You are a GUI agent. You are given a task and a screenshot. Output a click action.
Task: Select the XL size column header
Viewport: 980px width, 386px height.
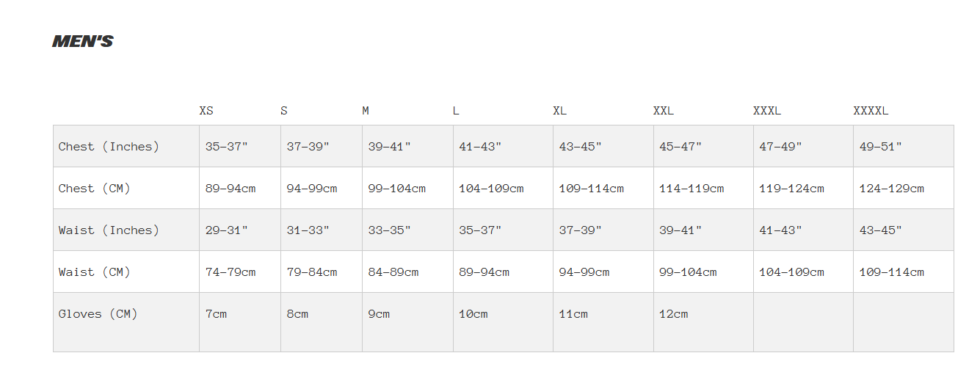(x=560, y=111)
